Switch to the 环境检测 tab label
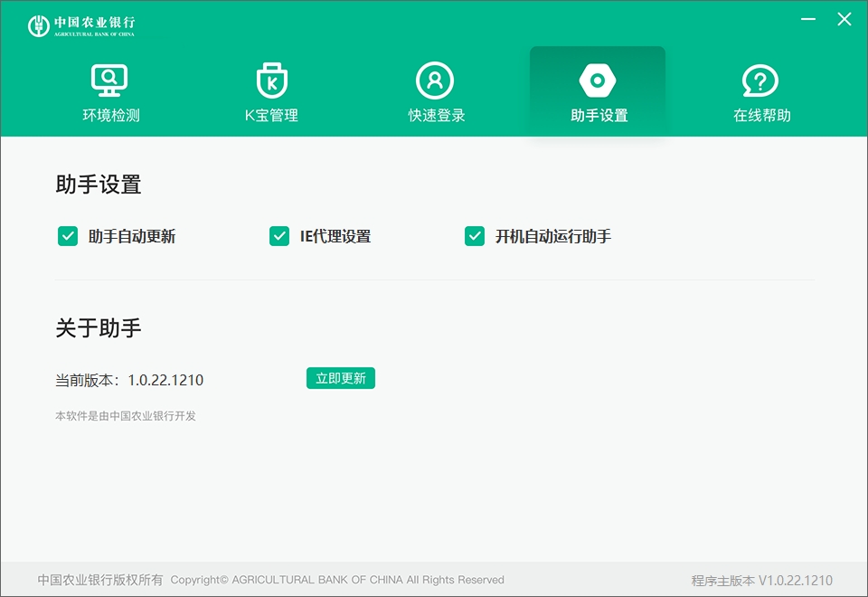The width and height of the screenshot is (868, 597). pyautogui.click(x=111, y=115)
